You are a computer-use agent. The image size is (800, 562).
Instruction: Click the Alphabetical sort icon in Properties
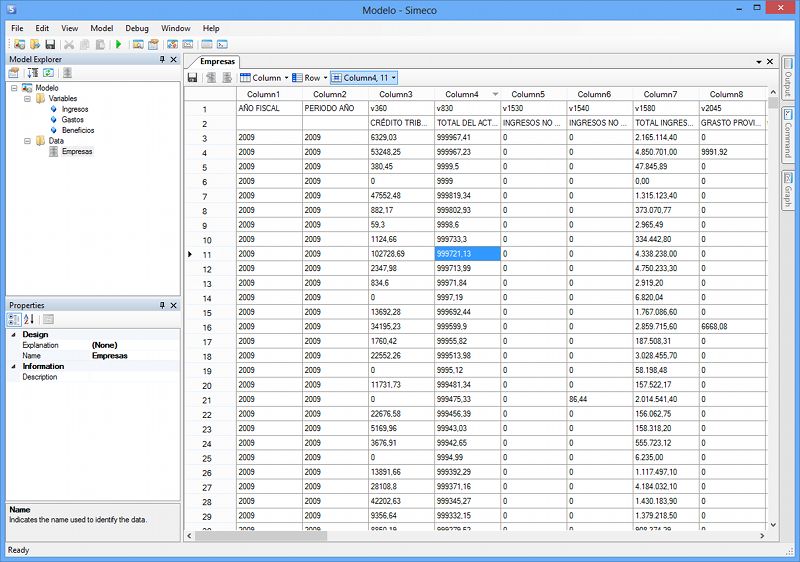click(x=30, y=319)
